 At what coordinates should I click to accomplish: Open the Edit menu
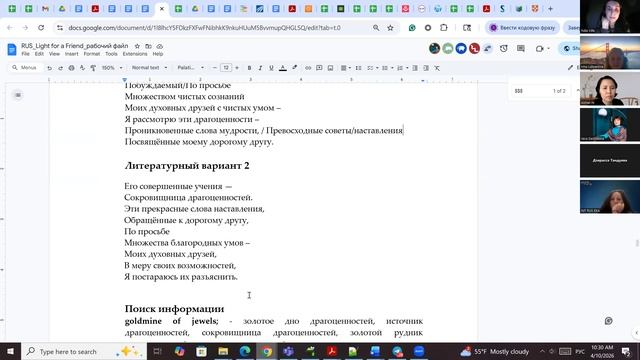tap(39, 54)
